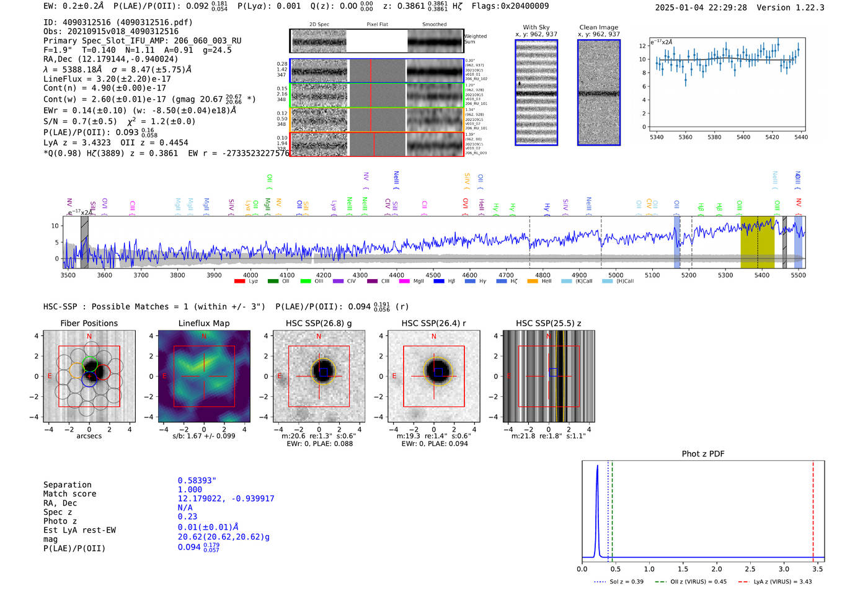
Task: Click the Primary Spec_Slot_IFU_AMP line
Action: [x=143, y=41]
